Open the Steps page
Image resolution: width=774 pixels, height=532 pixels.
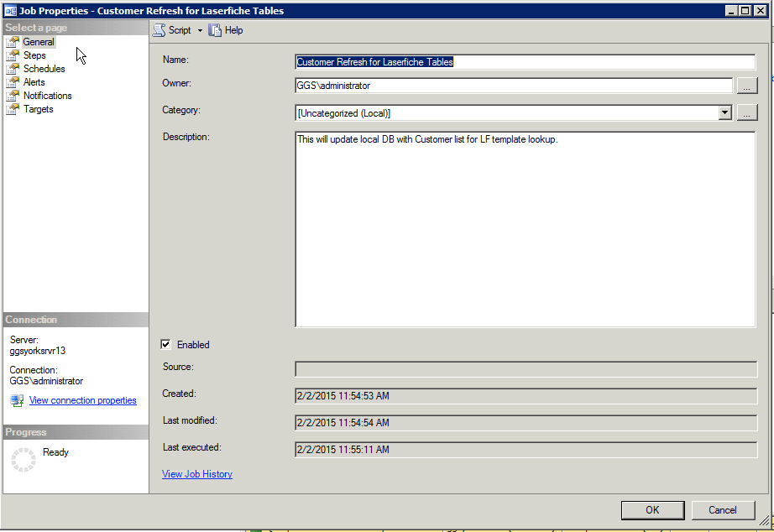pyautogui.click(x=34, y=55)
